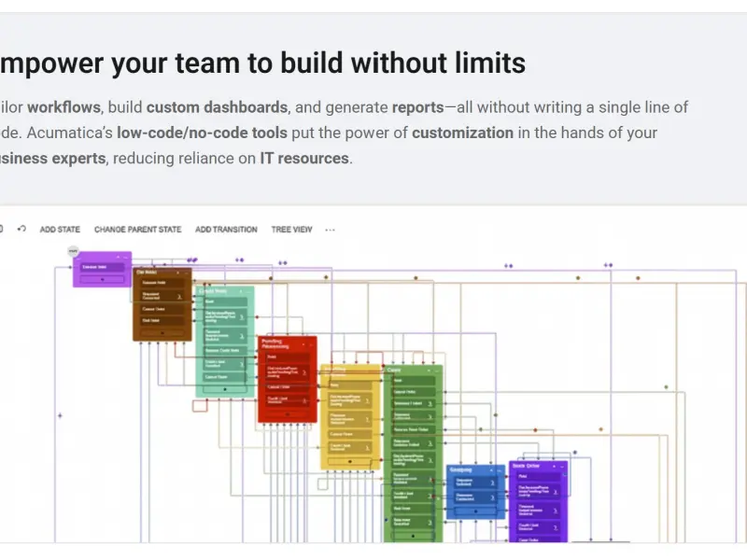The image size is (747, 560).
Task: Click the minus icon on the blue Shipping state
Action: click(500, 470)
